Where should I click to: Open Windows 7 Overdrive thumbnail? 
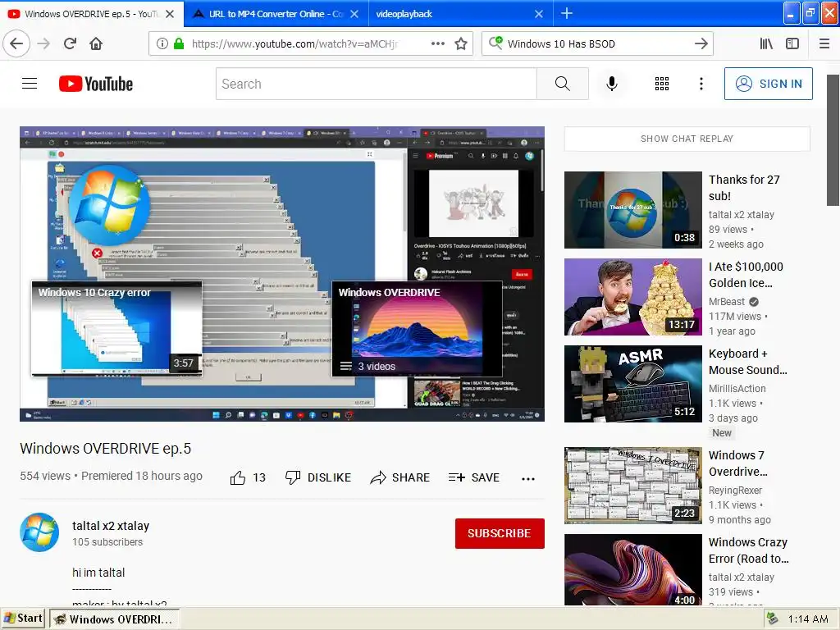click(x=632, y=486)
